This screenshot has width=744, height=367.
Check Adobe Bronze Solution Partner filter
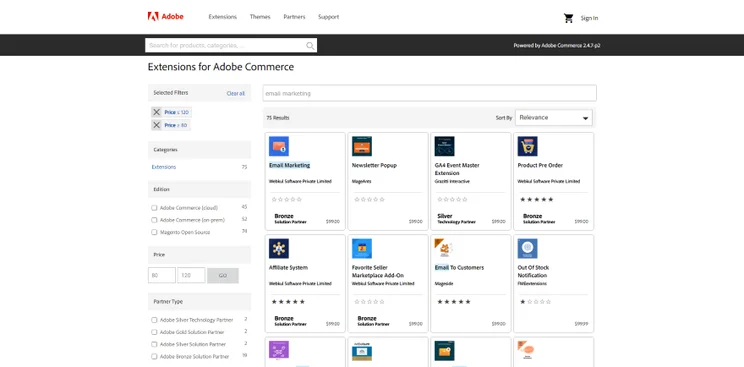pos(154,356)
